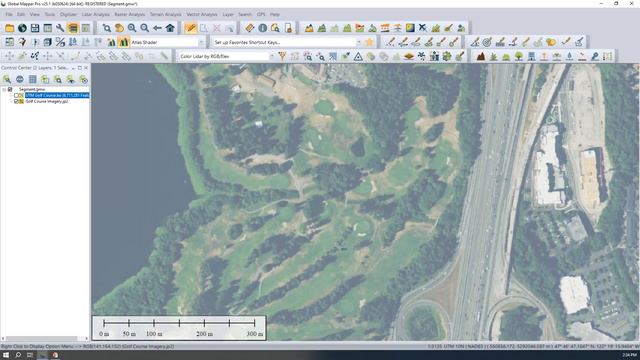
Task: Toggle the Segment.gmw workspace checkbox
Action: (10, 89)
